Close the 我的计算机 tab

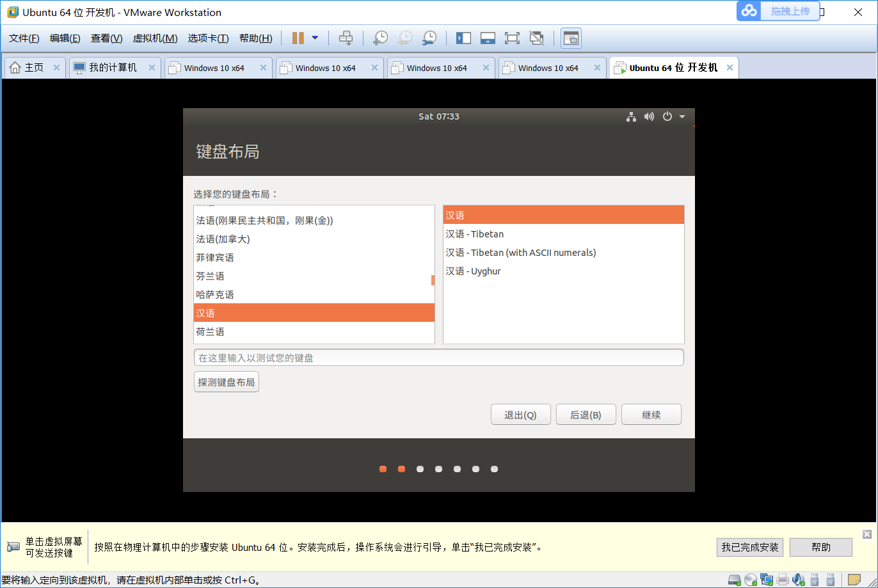[x=152, y=68]
